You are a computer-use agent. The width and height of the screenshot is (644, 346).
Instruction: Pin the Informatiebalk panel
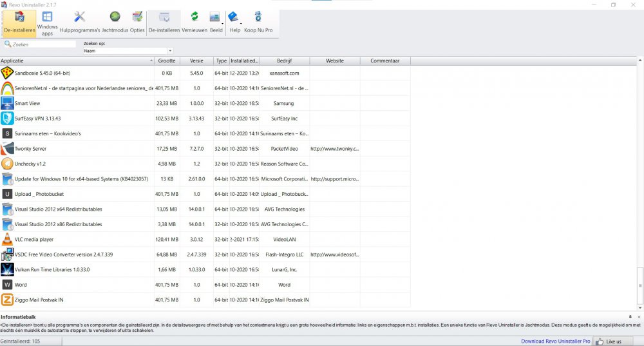click(x=630, y=318)
